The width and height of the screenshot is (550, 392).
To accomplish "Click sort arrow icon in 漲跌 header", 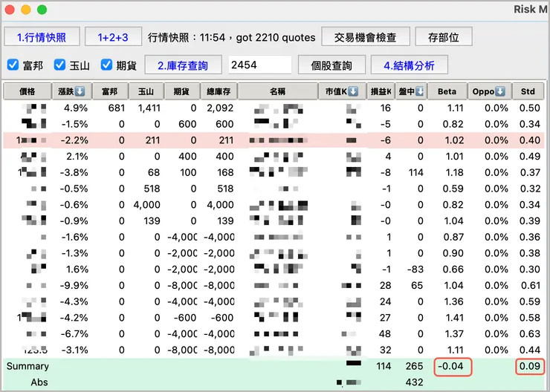I will tap(80, 91).
